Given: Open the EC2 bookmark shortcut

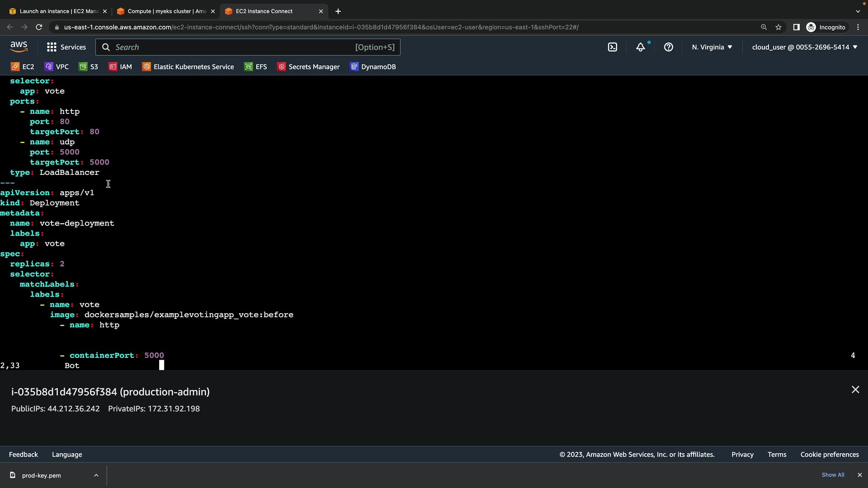Looking at the screenshot, I should [x=23, y=67].
